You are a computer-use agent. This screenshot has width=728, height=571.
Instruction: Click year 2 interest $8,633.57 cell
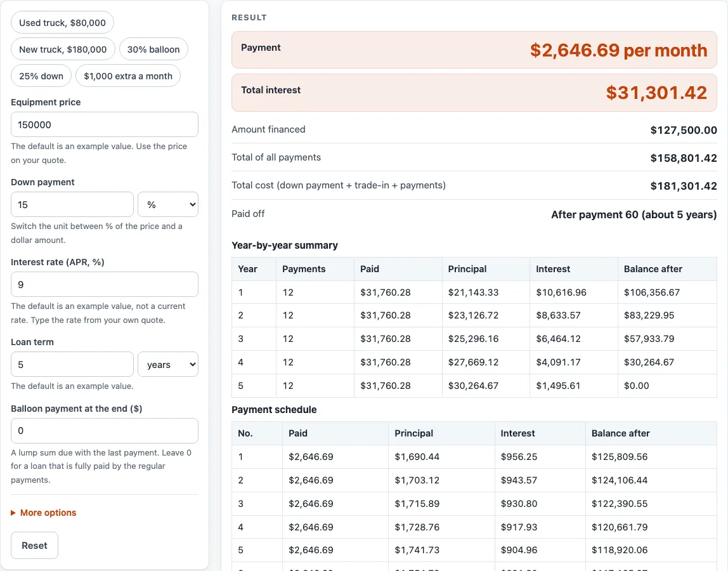(573, 315)
